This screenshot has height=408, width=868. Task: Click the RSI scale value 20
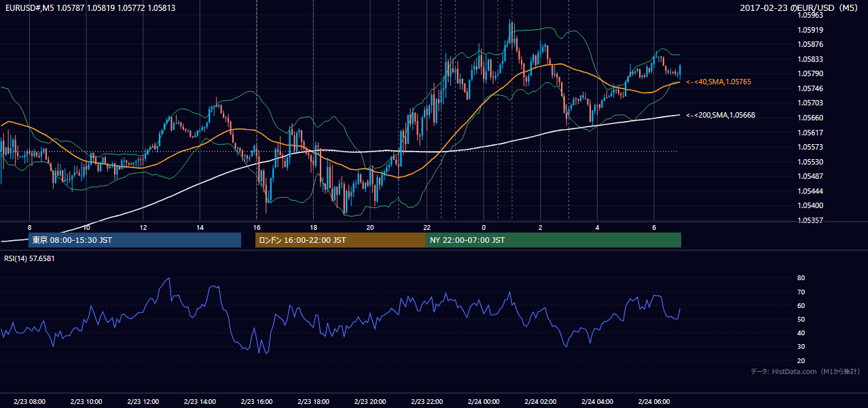tap(801, 361)
